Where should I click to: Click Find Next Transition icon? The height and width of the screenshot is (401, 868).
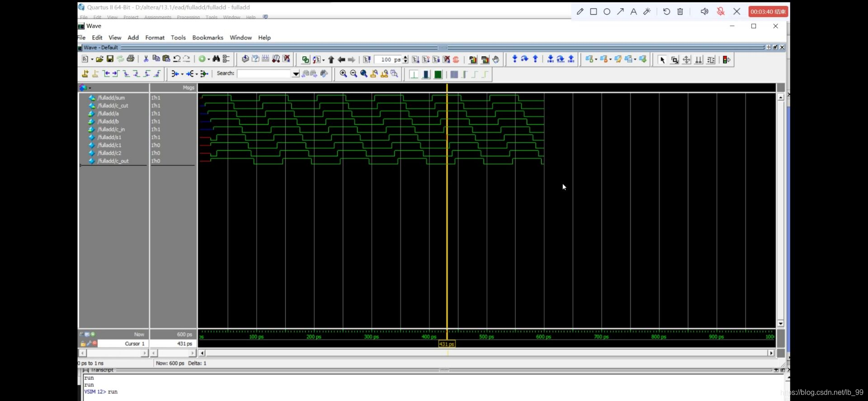coord(116,74)
